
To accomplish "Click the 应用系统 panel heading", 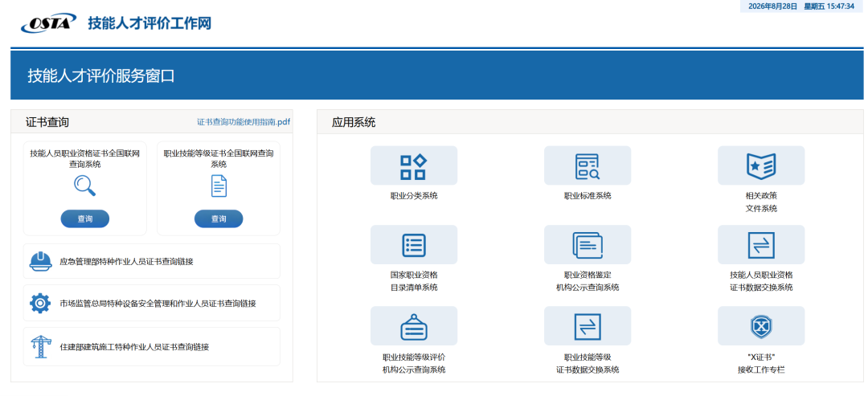I will coord(354,122).
